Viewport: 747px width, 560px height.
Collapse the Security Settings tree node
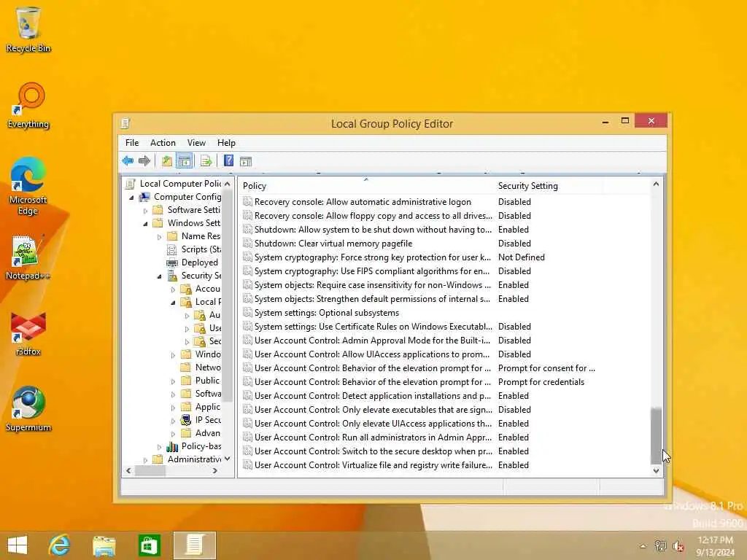160,276
